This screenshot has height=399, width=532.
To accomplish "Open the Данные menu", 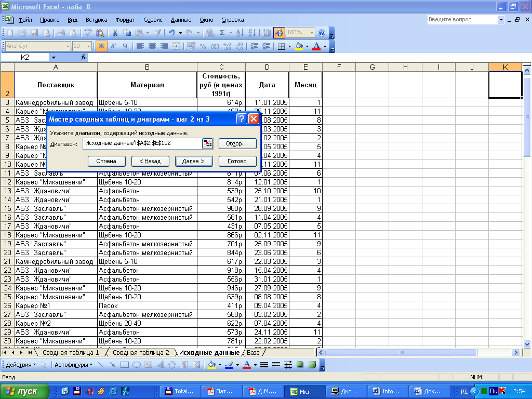I will coord(181,20).
